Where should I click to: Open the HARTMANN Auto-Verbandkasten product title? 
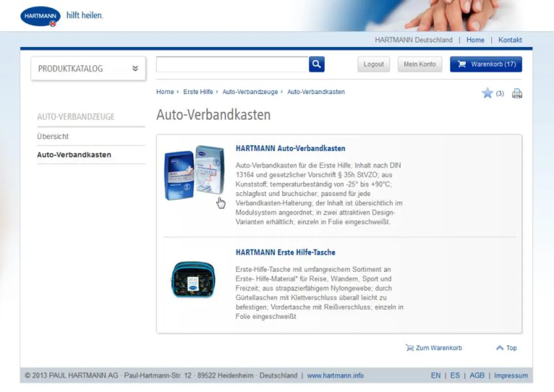(x=290, y=148)
